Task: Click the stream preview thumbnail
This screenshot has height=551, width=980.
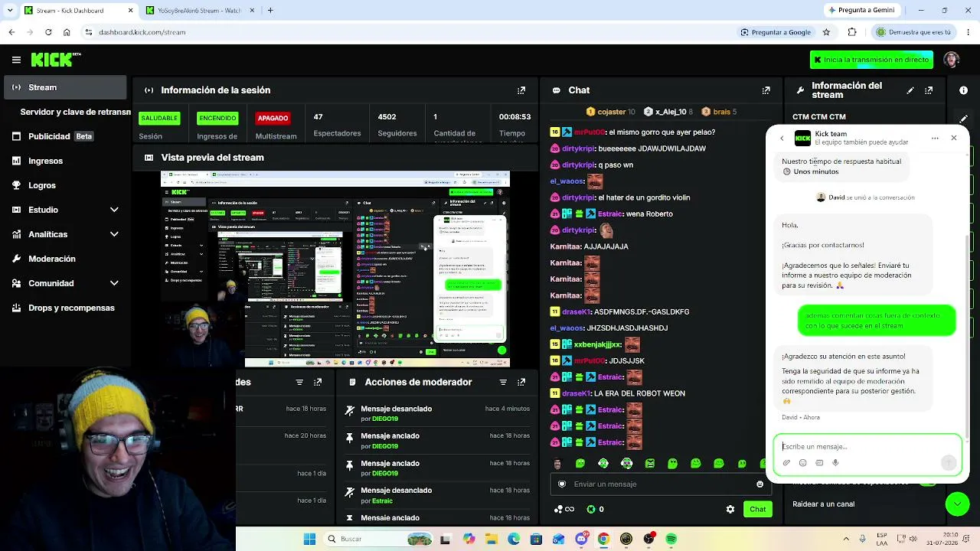Action: coord(335,269)
